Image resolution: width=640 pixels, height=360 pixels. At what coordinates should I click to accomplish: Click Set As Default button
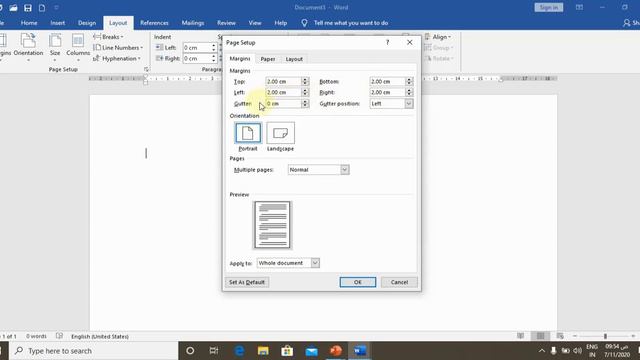point(247,282)
